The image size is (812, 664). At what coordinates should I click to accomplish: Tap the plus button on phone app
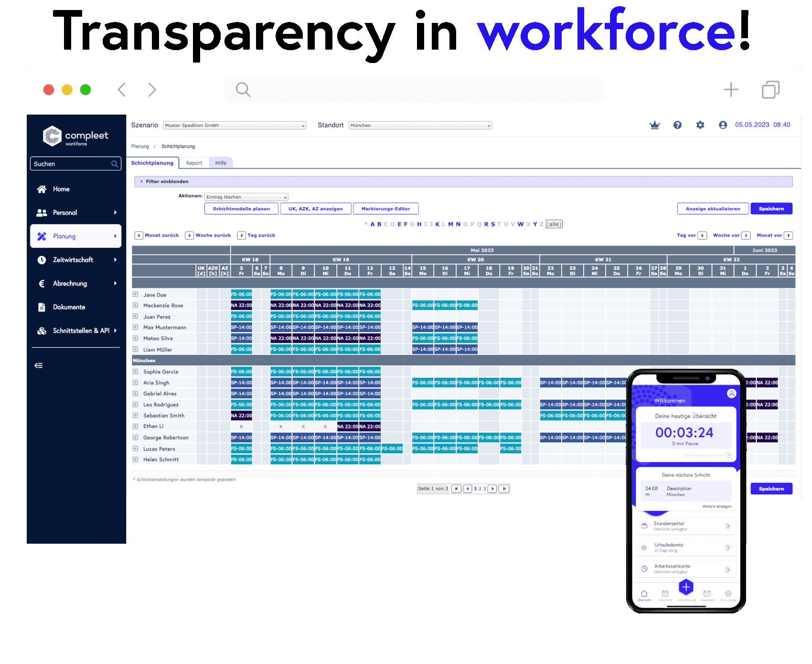(686, 587)
